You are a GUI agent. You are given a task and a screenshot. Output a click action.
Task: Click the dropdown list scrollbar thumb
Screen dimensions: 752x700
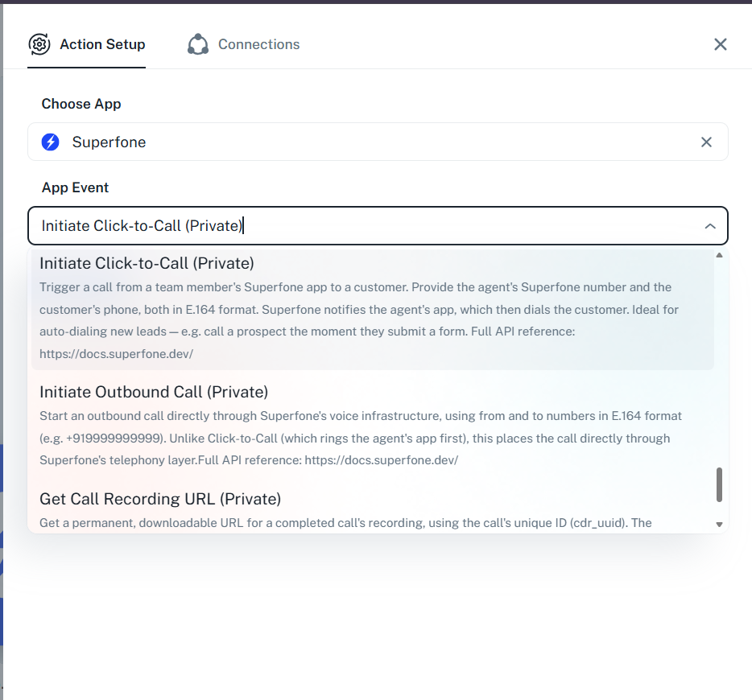pyautogui.click(x=719, y=485)
